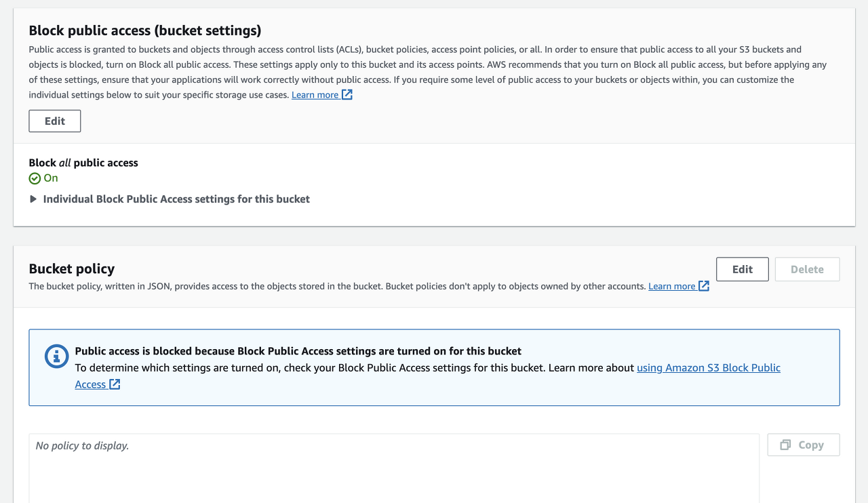Click the Bucket policy heading
This screenshot has width=868, height=503.
pos(72,268)
